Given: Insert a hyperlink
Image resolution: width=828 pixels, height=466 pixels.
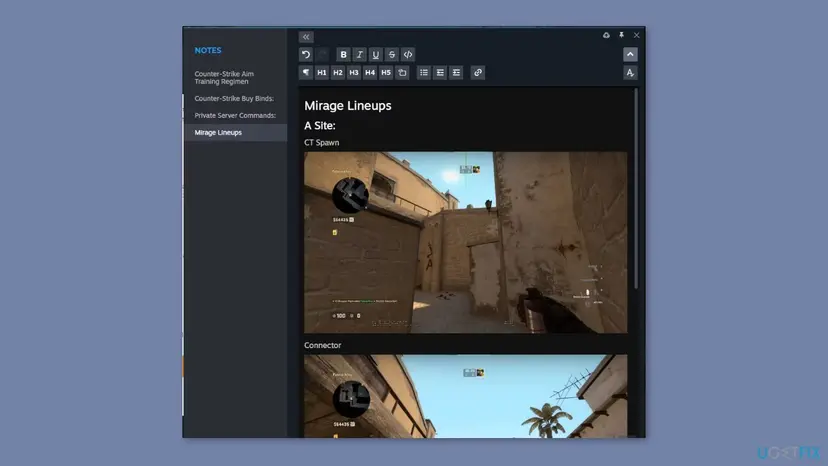Looking at the screenshot, I should click(478, 72).
